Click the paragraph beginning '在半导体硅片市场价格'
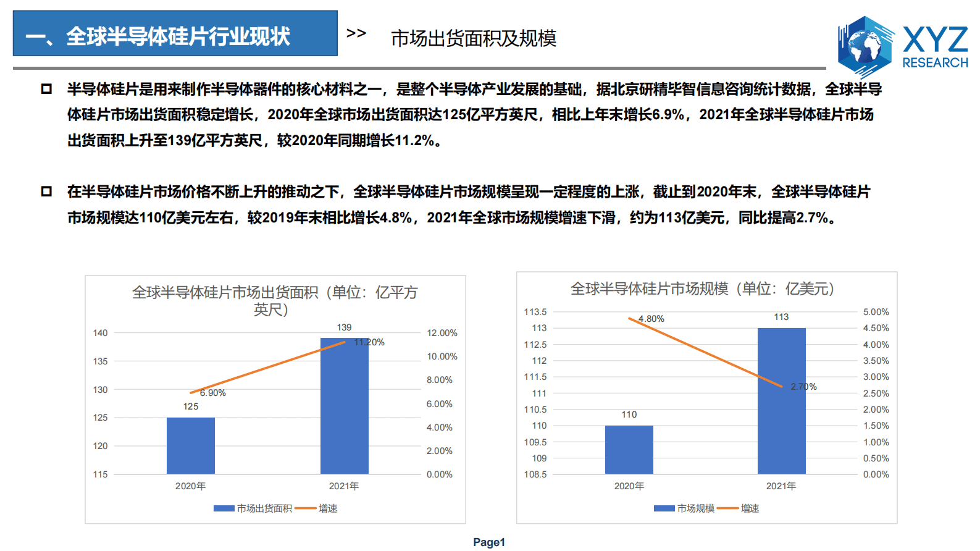The image size is (980, 551). [x=469, y=204]
